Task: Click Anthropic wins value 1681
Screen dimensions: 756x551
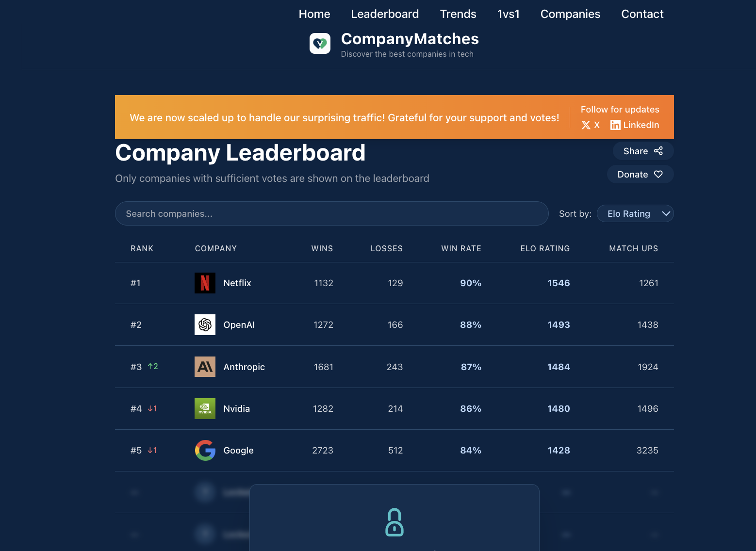Action: coord(324,367)
